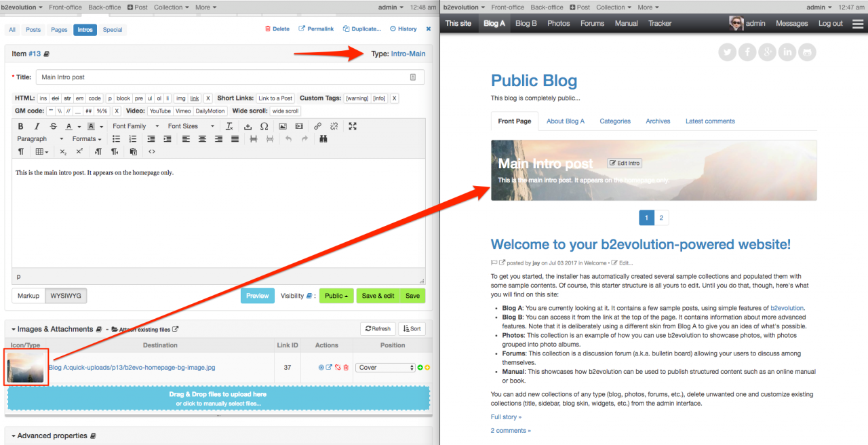Open the LinkedIn social icon on the blog
Image resolution: width=868 pixels, height=445 pixels.
point(787,52)
